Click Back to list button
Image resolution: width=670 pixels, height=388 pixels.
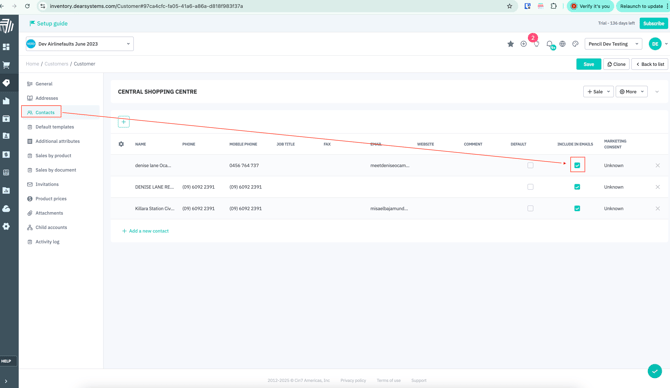[649, 64]
